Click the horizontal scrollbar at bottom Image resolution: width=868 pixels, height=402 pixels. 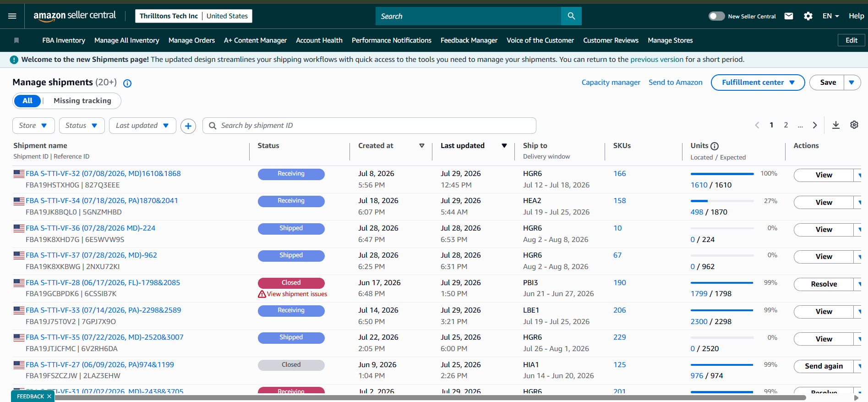click(x=430, y=398)
